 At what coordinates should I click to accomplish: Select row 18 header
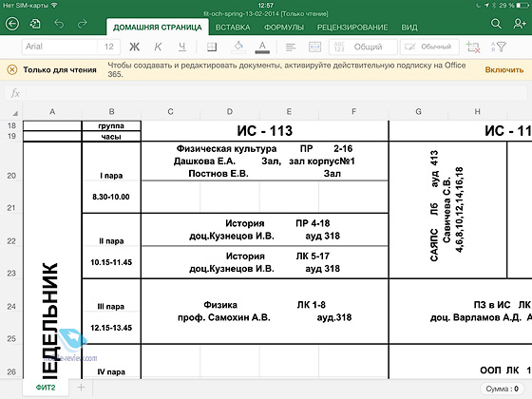pyautogui.click(x=11, y=125)
